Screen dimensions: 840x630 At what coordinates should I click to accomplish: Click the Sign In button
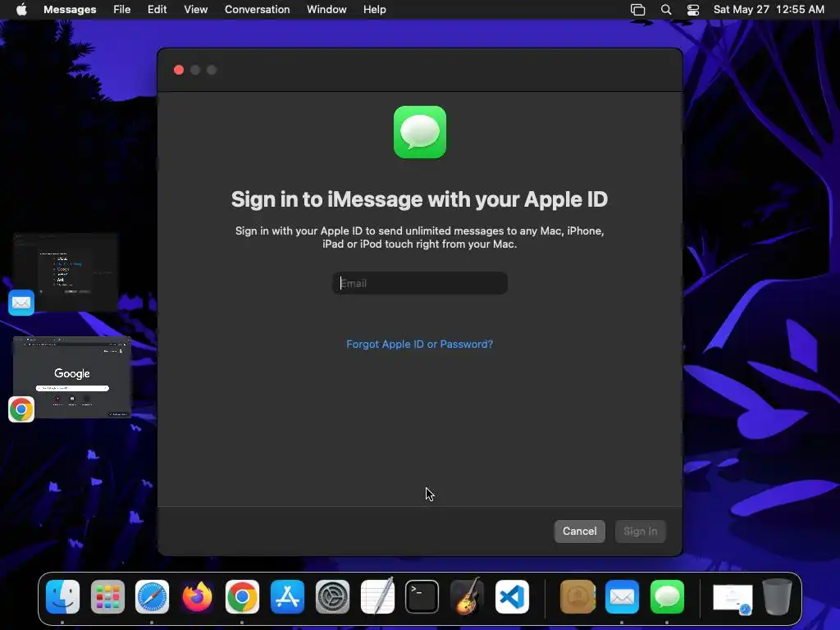(640, 532)
